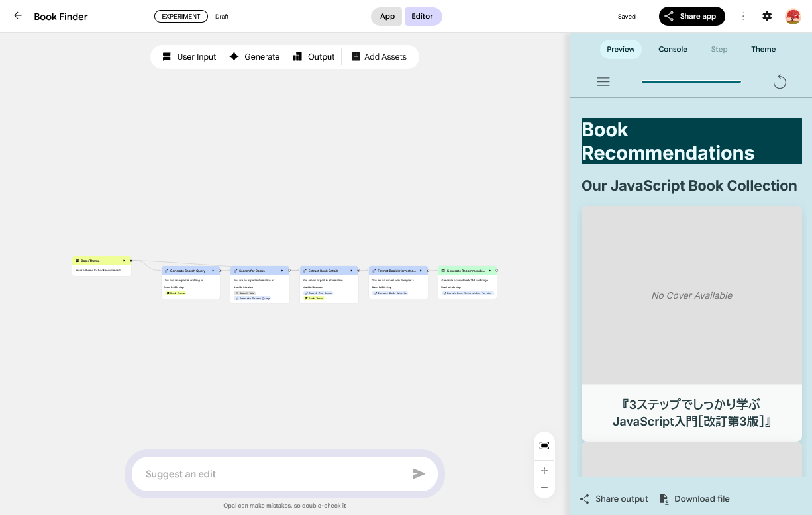
Task: Restart the preview with the reload icon
Action: [780, 82]
